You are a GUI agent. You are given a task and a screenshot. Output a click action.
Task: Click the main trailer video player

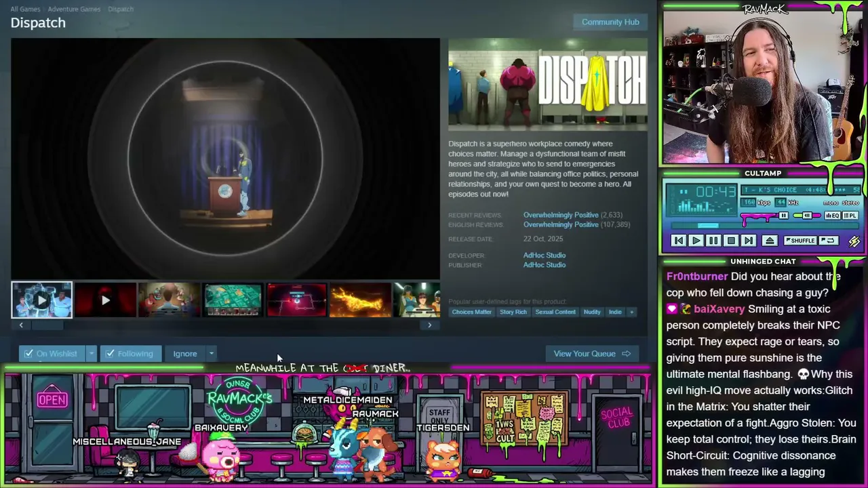click(225, 159)
